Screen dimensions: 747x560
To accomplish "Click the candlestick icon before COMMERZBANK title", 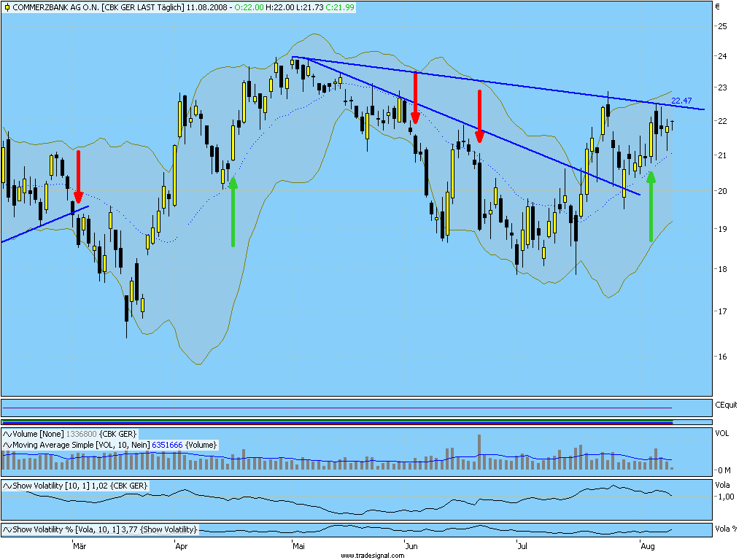I will point(7,7).
